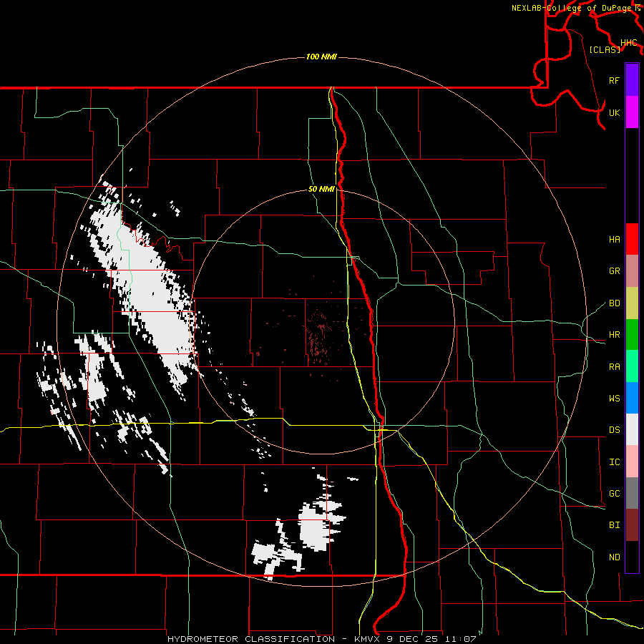644x644 pixels.
Task: Click the RF legend label
Action: (615, 80)
